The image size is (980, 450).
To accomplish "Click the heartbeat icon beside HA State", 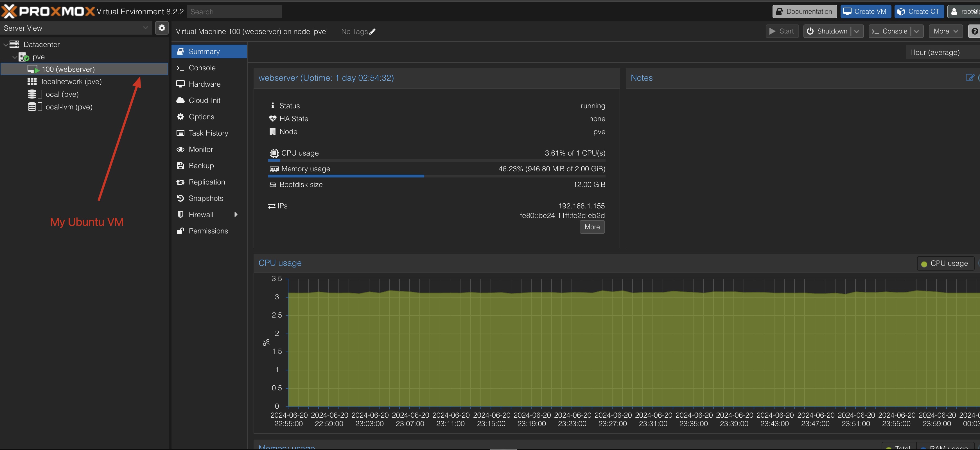I will point(273,119).
